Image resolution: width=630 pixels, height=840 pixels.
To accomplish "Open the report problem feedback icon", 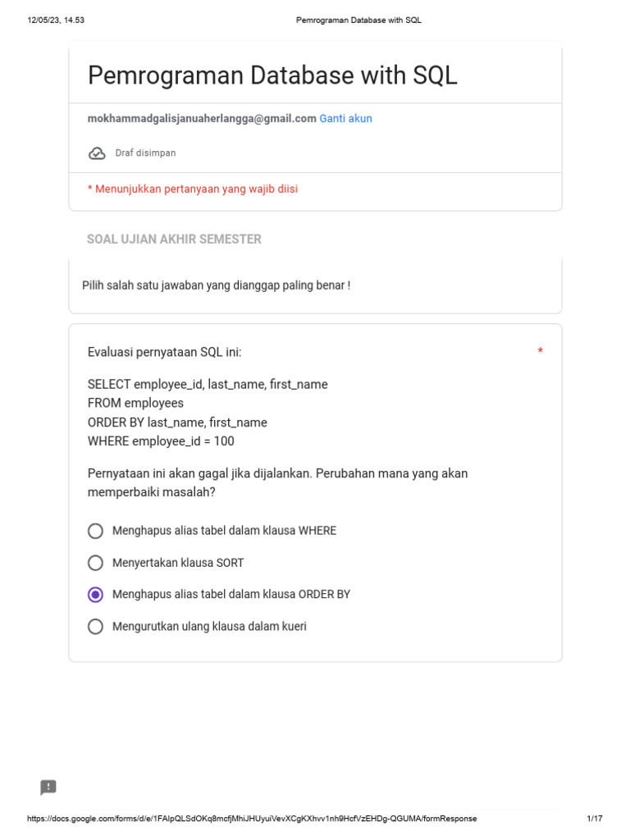I will click(x=48, y=787).
